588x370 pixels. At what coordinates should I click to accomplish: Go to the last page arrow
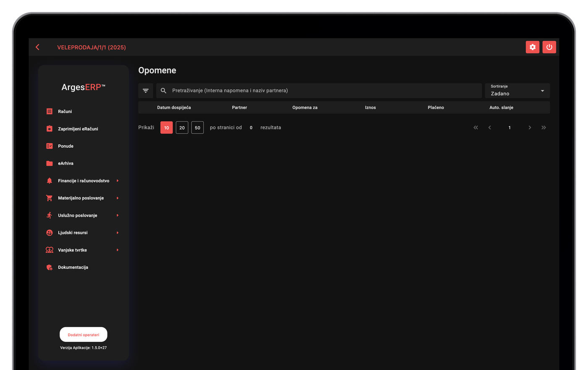pos(543,127)
